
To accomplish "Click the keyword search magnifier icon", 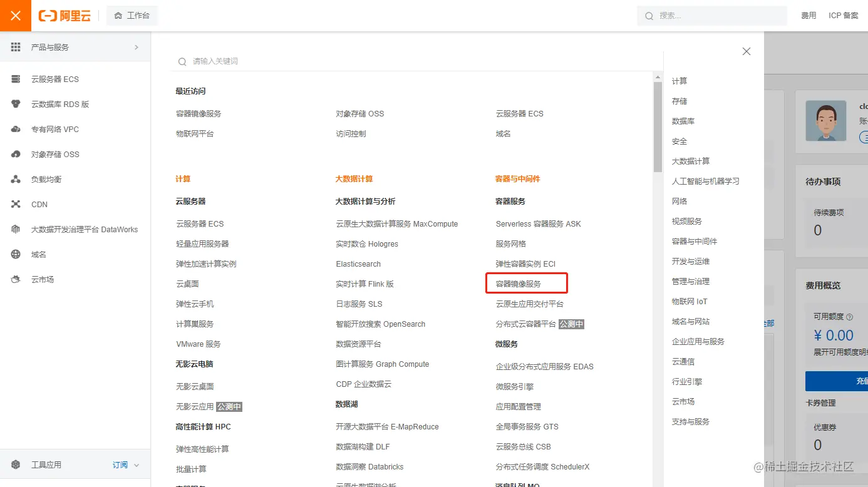I will pos(182,61).
